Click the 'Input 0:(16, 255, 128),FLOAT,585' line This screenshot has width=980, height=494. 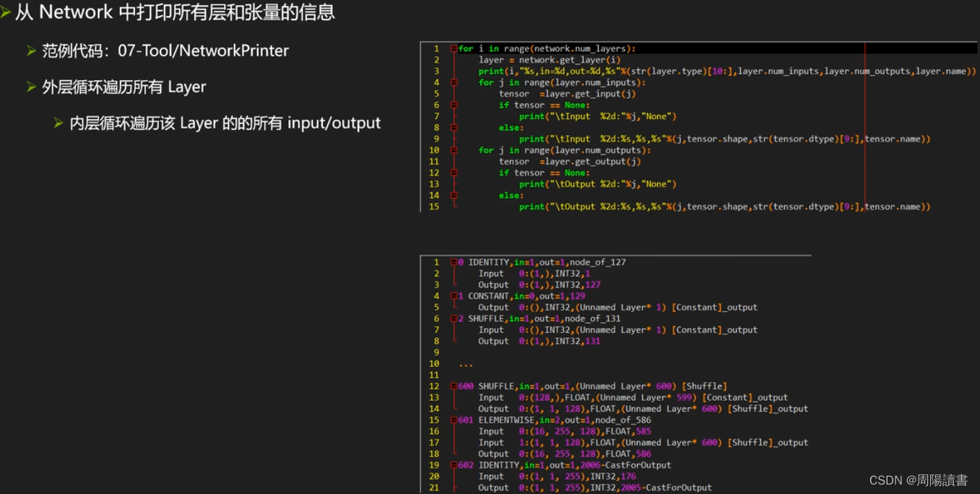click(565, 431)
